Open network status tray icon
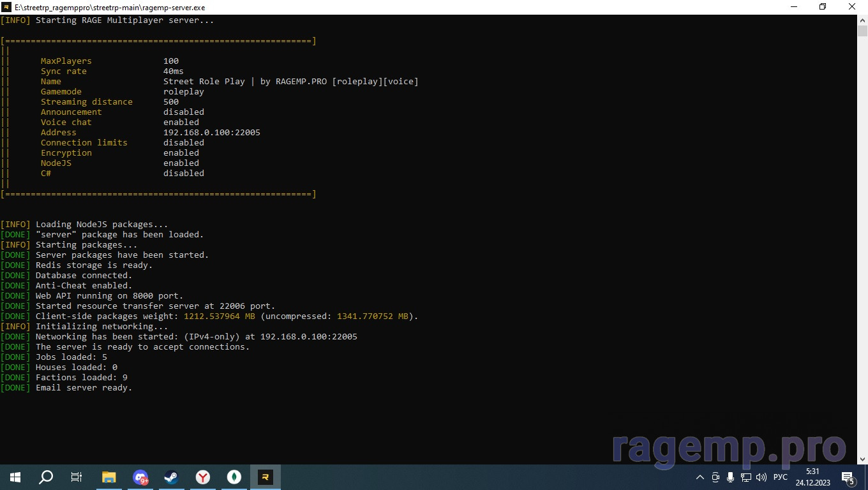The image size is (868, 490). click(745, 477)
